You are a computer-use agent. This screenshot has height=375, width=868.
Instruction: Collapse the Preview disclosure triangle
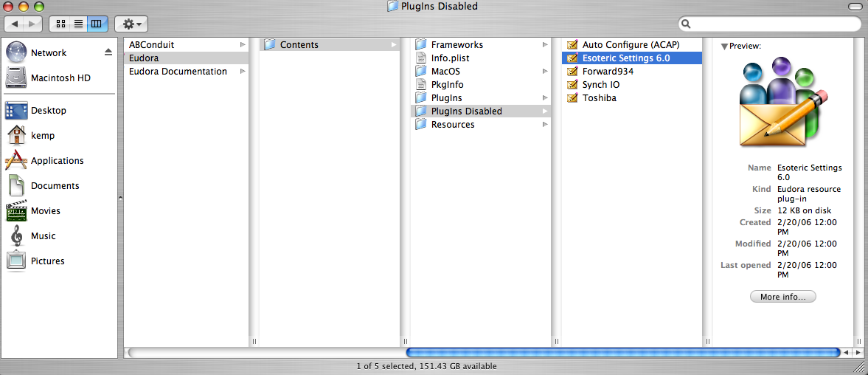pyautogui.click(x=724, y=47)
